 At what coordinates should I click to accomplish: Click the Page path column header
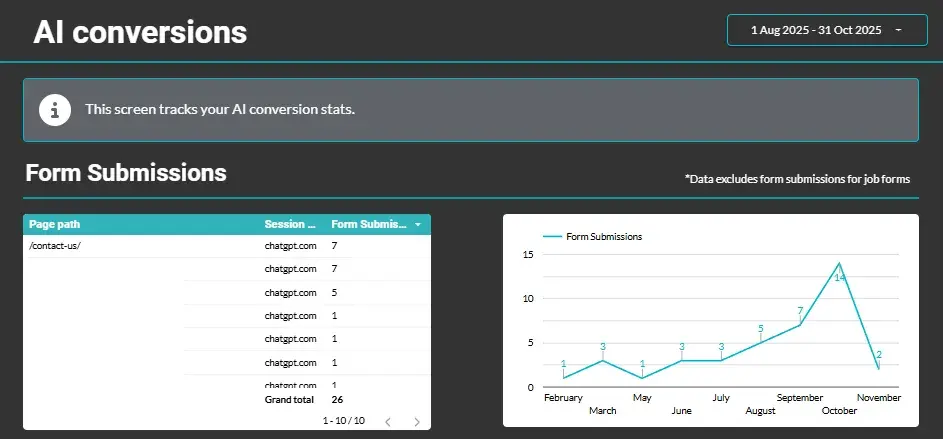pyautogui.click(x=55, y=224)
